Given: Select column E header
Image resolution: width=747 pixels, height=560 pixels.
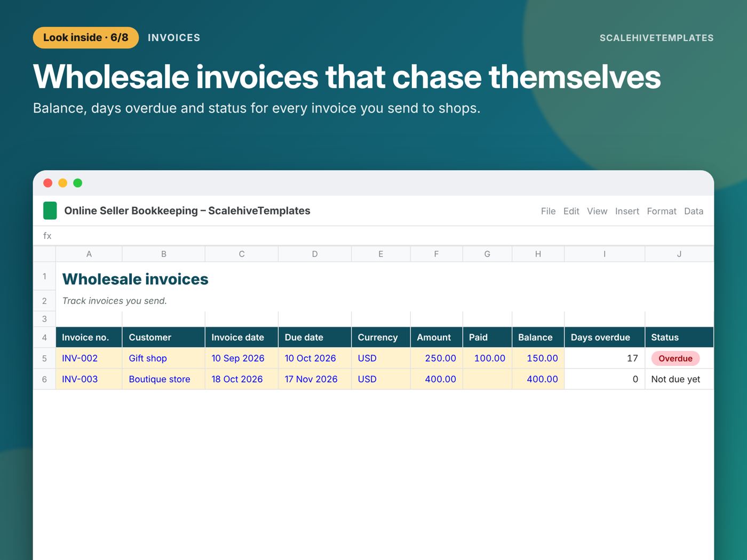Looking at the screenshot, I should coord(381,254).
